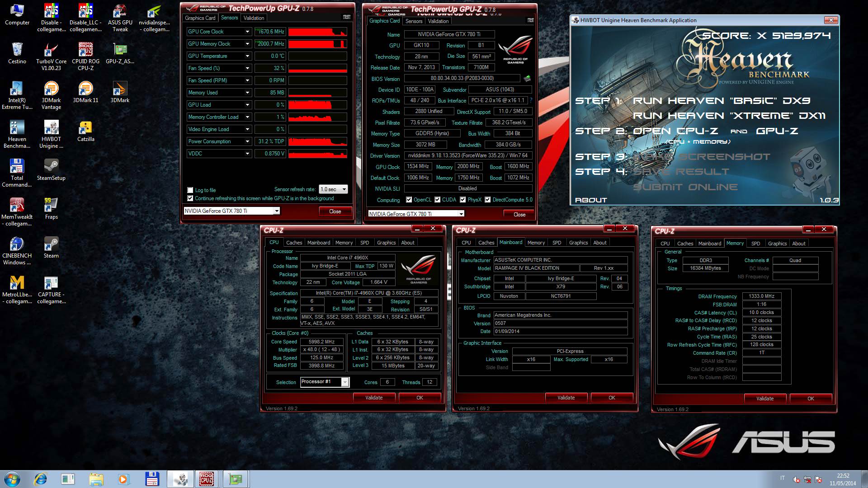Open GPU-Z link in Heaven Step 2
The height and width of the screenshot is (488, 868).
click(x=777, y=131)
